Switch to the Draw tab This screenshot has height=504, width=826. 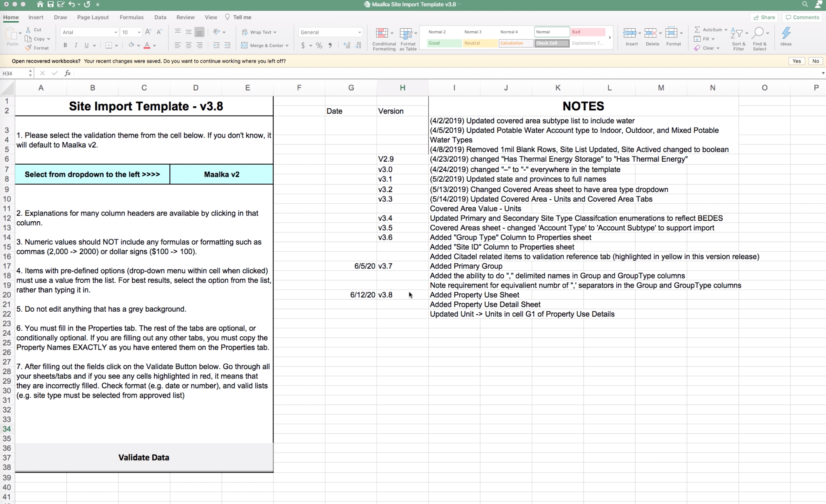tap(60, 17)
